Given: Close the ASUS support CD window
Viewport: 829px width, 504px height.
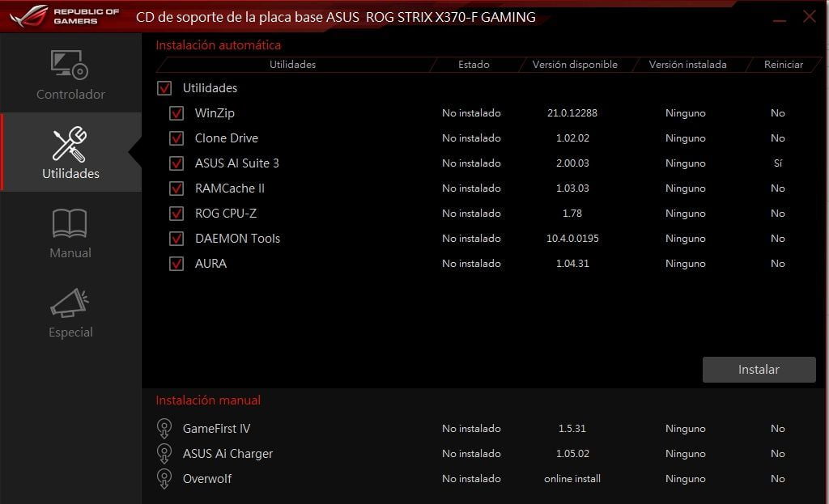Looking at the screenshot, I should (x=810, y=16).
